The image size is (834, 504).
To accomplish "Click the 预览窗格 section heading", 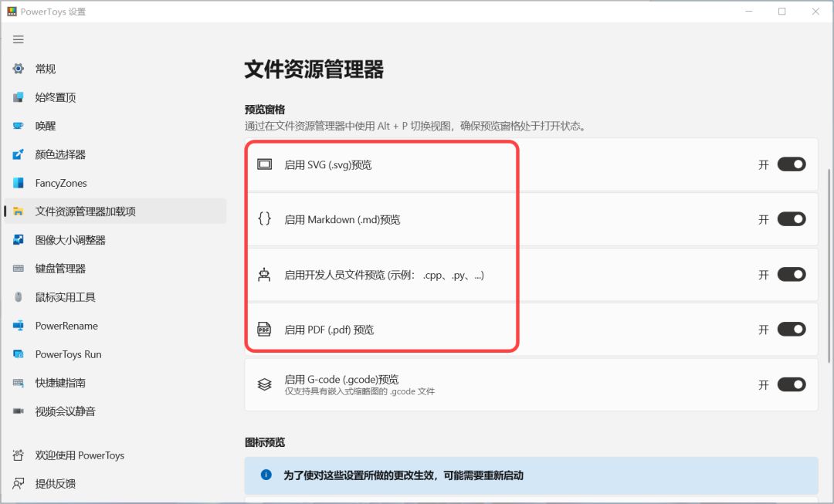I will coord(265,110).
